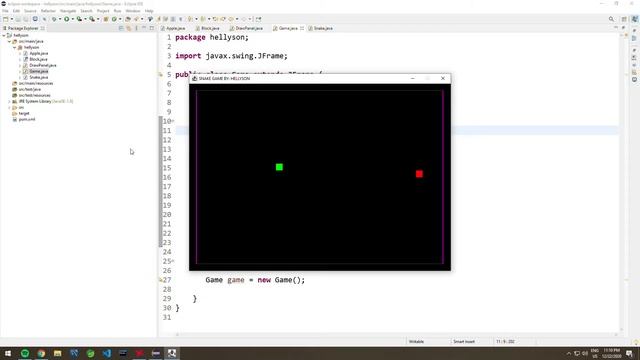This screenshot has width=640, height=360.
Task: Open the New wizard toolbar icon
Action: click(x=6, y=19)
